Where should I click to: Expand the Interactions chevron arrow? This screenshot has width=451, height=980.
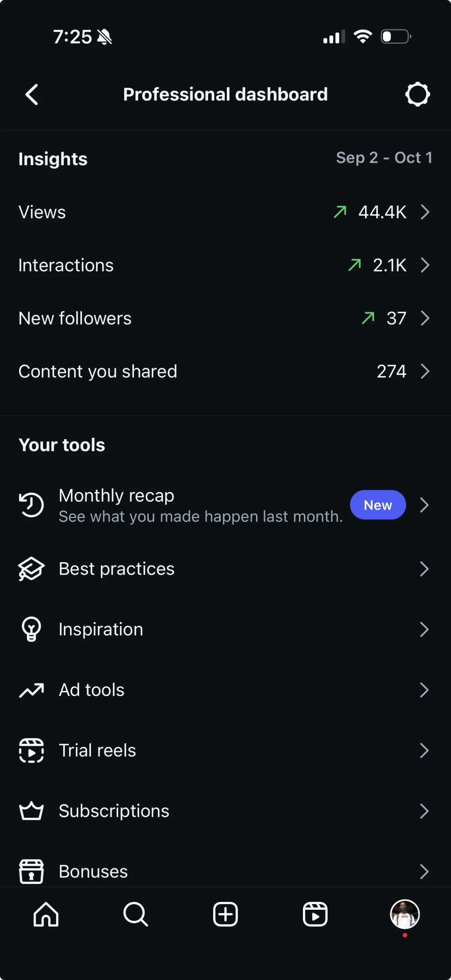coord(425,265)
